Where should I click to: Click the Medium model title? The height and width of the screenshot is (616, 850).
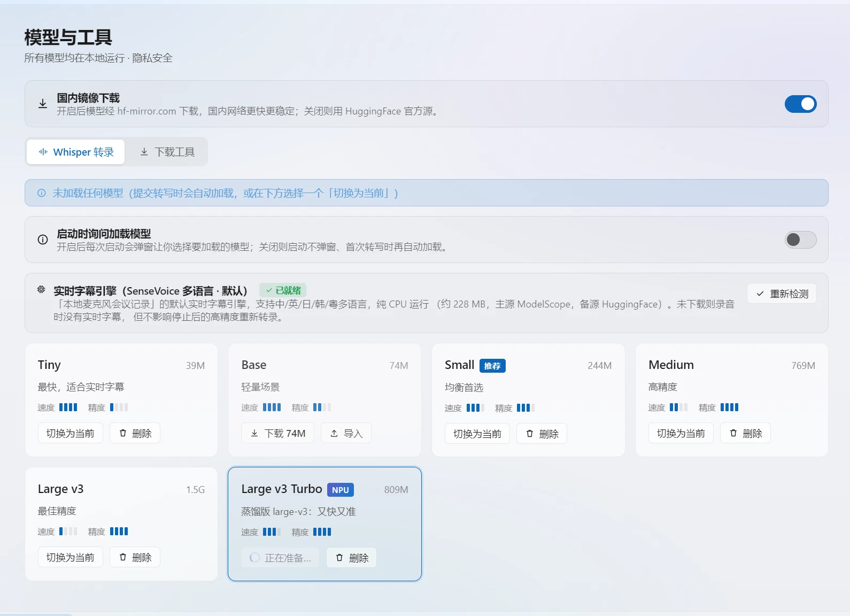point(671,365)
